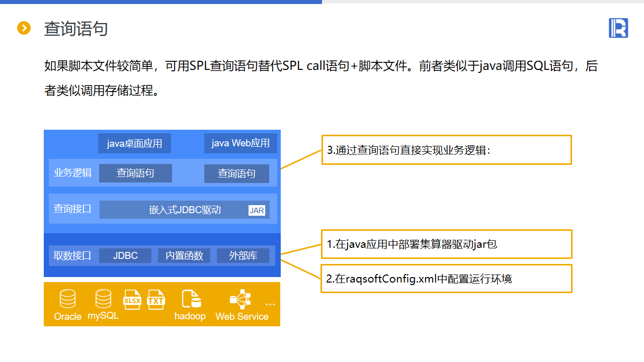Click the blue logo in the slide corner

(618, 28)
